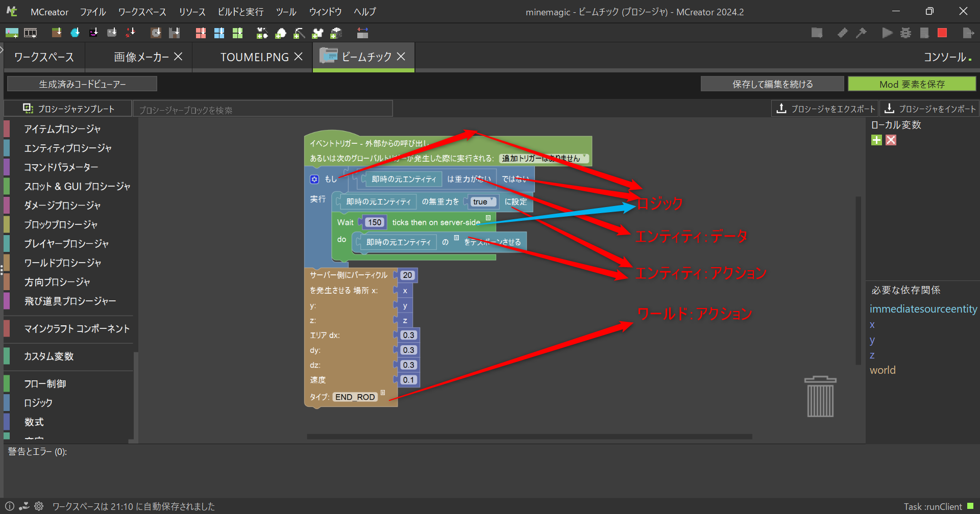
Task: Close the ビームチック tab
Action: [x=401, y=57]
